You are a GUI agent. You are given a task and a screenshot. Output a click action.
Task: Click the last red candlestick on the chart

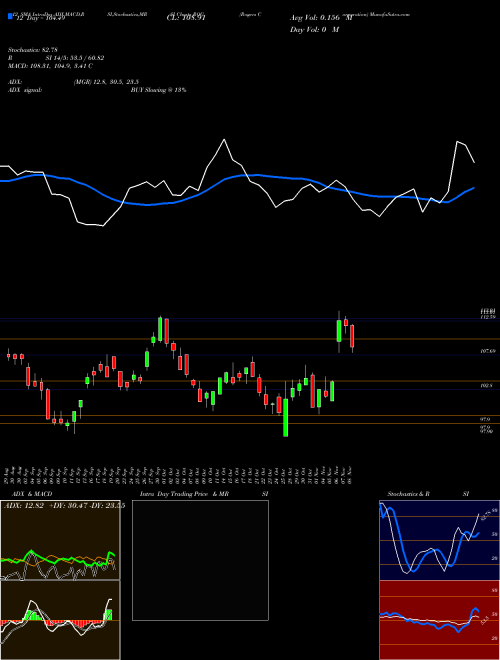pos(352,337)
